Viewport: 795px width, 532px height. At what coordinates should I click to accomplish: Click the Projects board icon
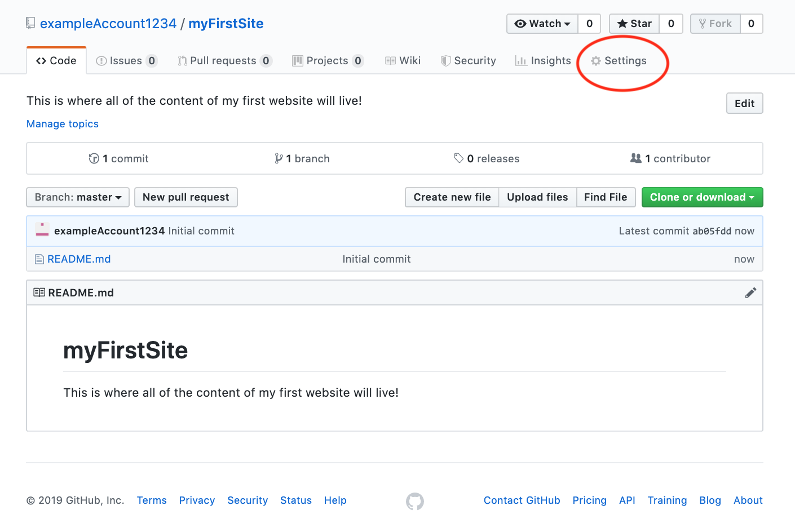(297, 60)
